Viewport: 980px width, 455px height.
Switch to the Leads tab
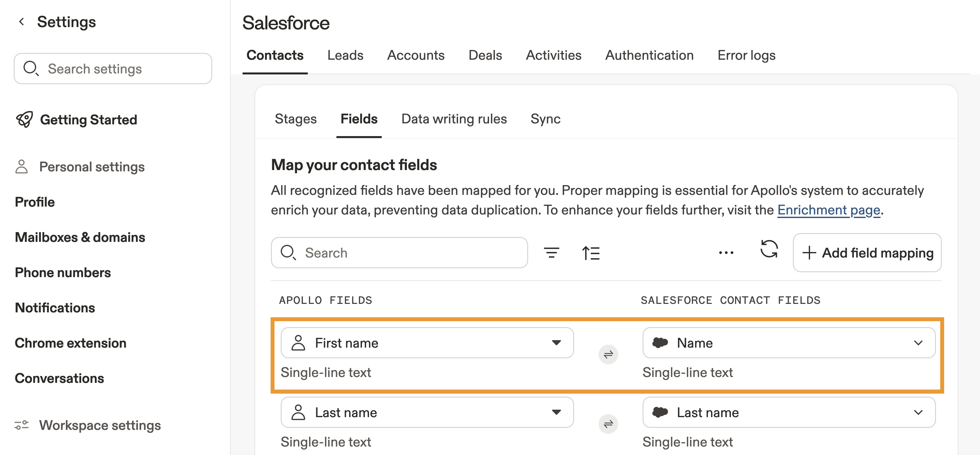345,55
